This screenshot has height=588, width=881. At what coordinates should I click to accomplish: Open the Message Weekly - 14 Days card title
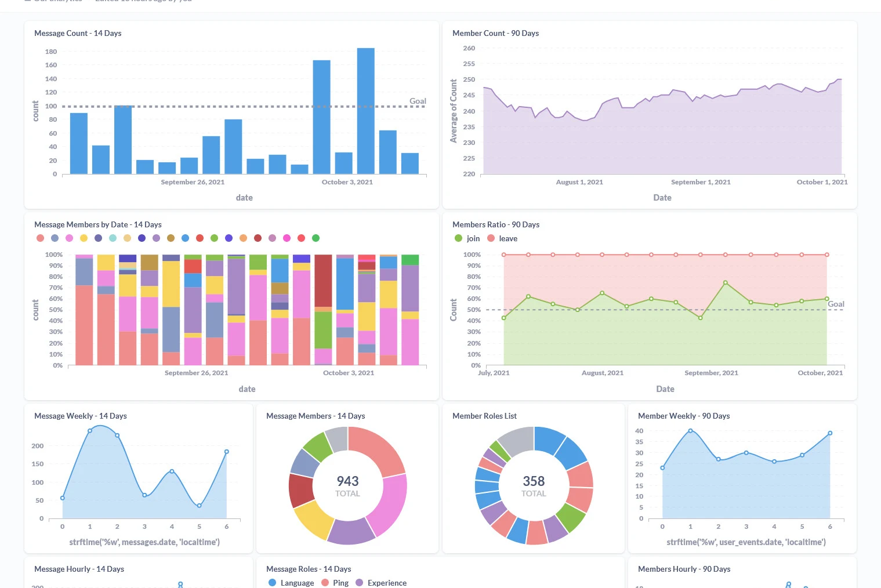click(81, 416)
